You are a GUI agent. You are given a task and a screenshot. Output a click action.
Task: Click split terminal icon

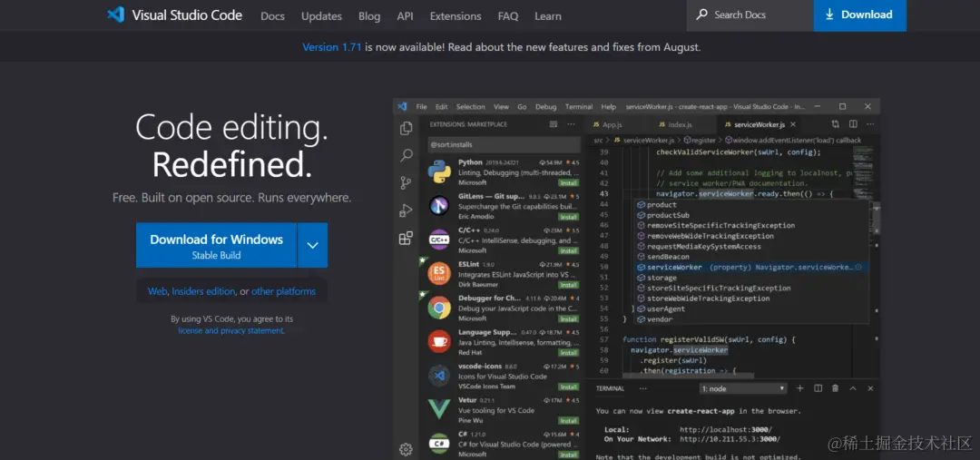[x=818, y=388]
